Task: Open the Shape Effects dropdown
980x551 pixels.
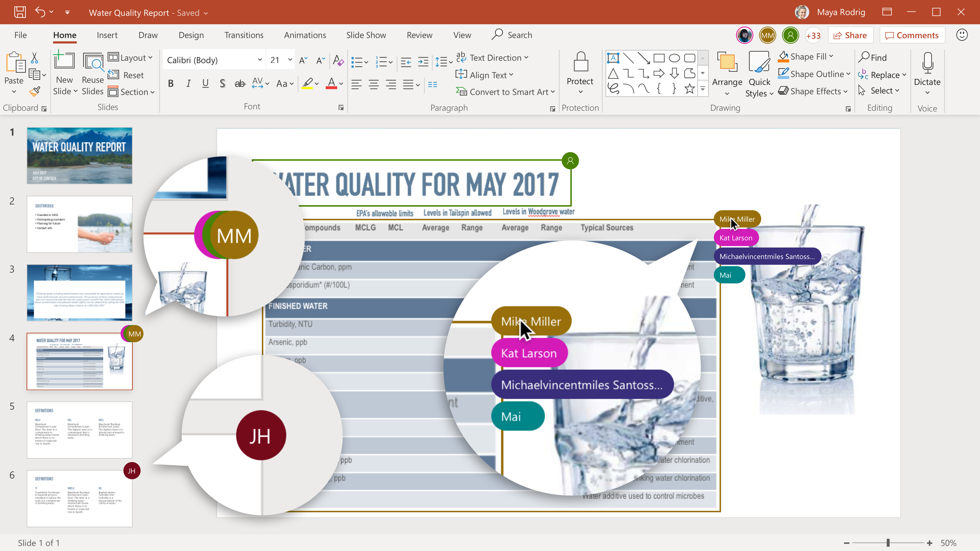Action: point(813,91)
